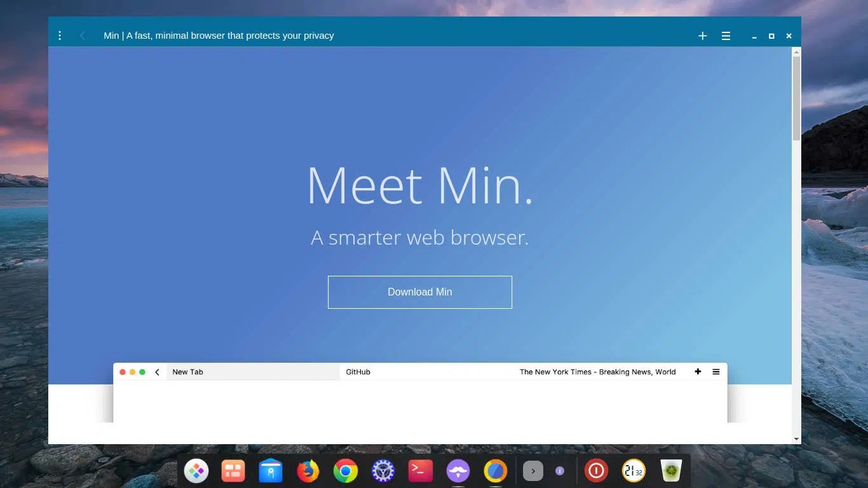Screen dimensions: 868x488
Task: Open the multitasking view dock icon
Action: point(233,471)
